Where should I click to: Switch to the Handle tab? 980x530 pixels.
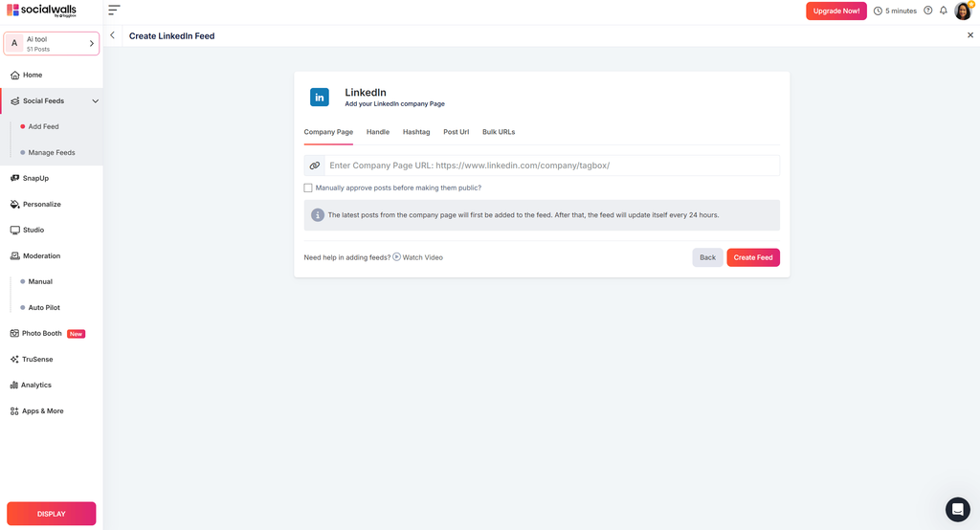377,132
